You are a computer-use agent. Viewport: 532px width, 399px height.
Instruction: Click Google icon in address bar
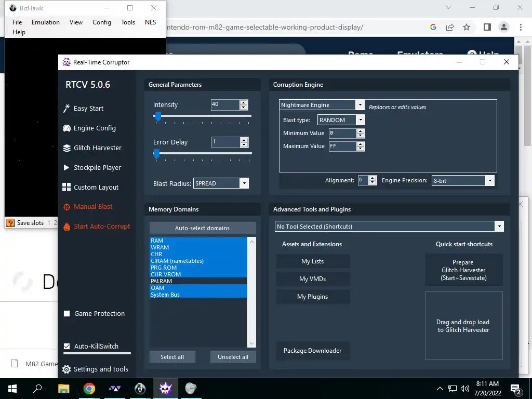point(433,27)
